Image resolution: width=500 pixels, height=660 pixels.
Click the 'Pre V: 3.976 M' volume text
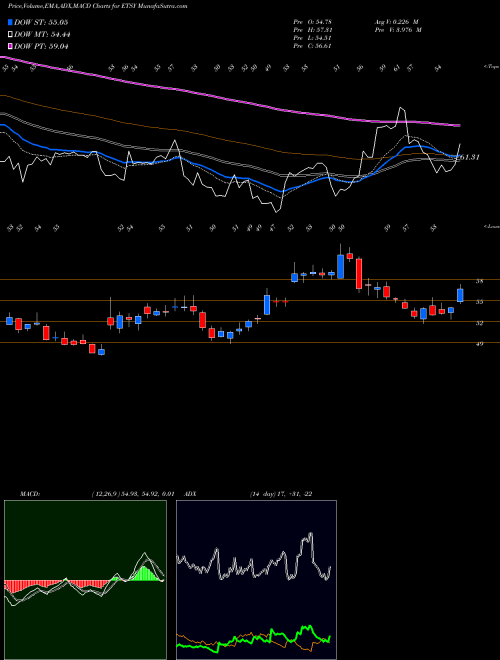[397, 30]
